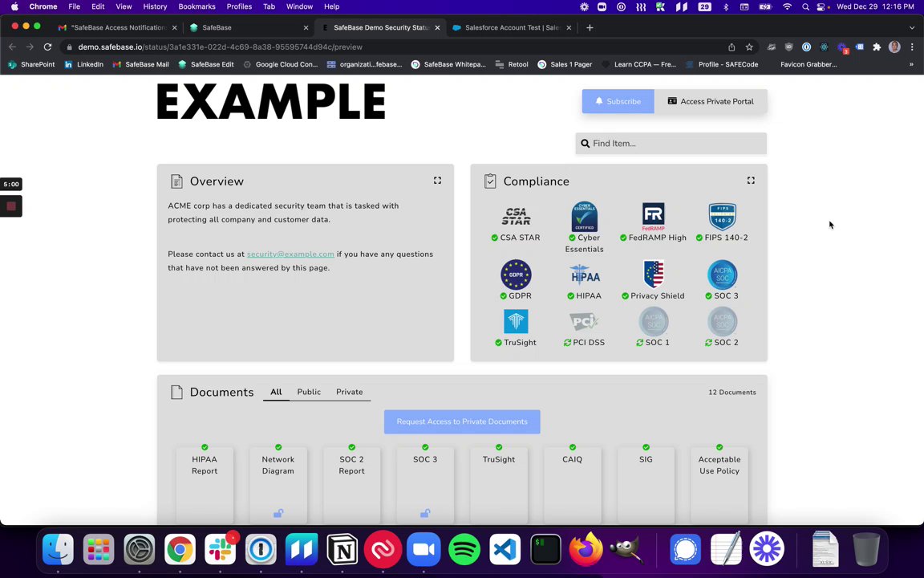Click the SOC 2 compliance badge
The height and width of the screenshot is (578, 924).
tap(722, 321)
